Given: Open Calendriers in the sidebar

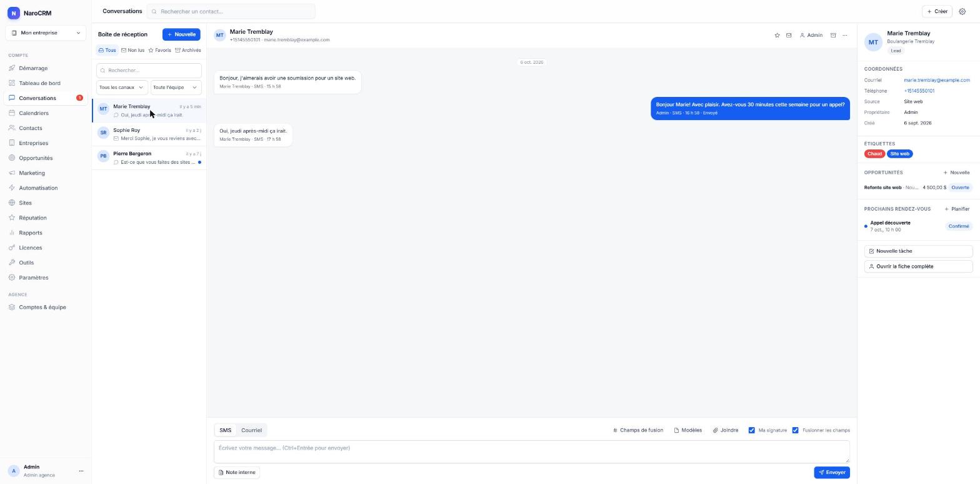Looking at the screenshot, I should point(46,113).
